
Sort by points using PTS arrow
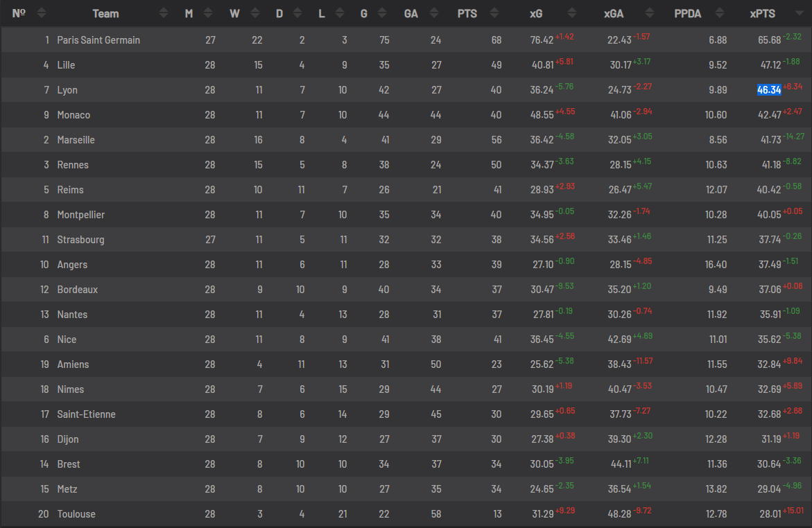click(494, 13)
